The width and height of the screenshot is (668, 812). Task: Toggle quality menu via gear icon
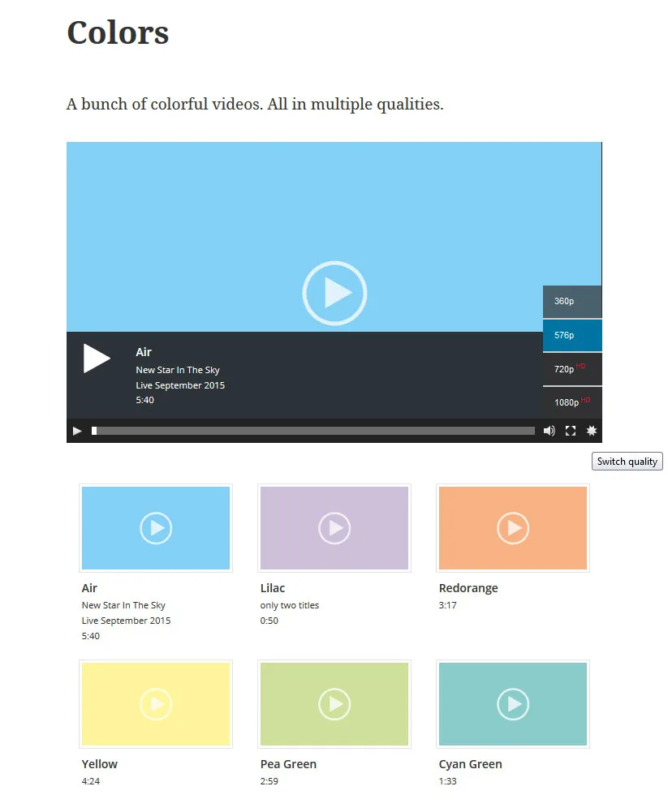(592, 431)
